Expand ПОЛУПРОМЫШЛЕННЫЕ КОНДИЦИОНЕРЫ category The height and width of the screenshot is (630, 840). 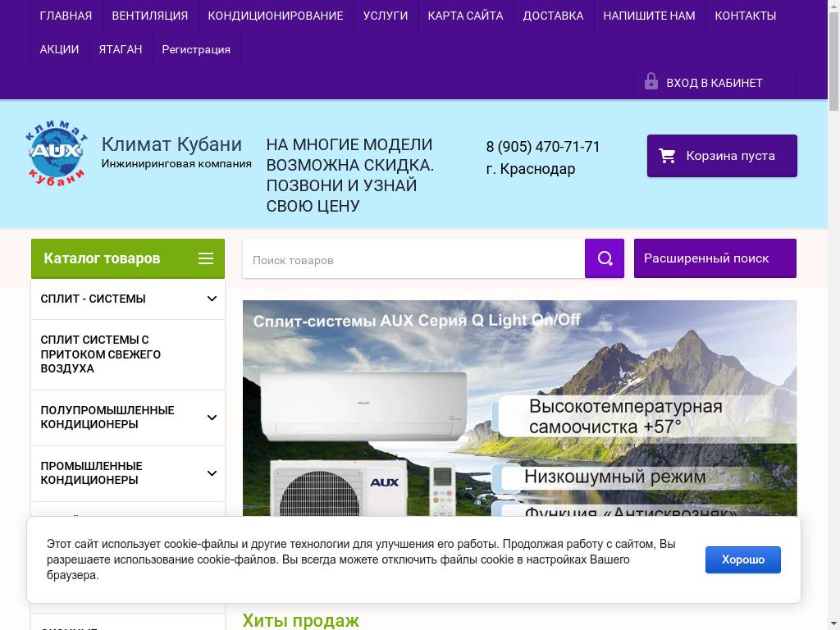(x=212, y=417)
